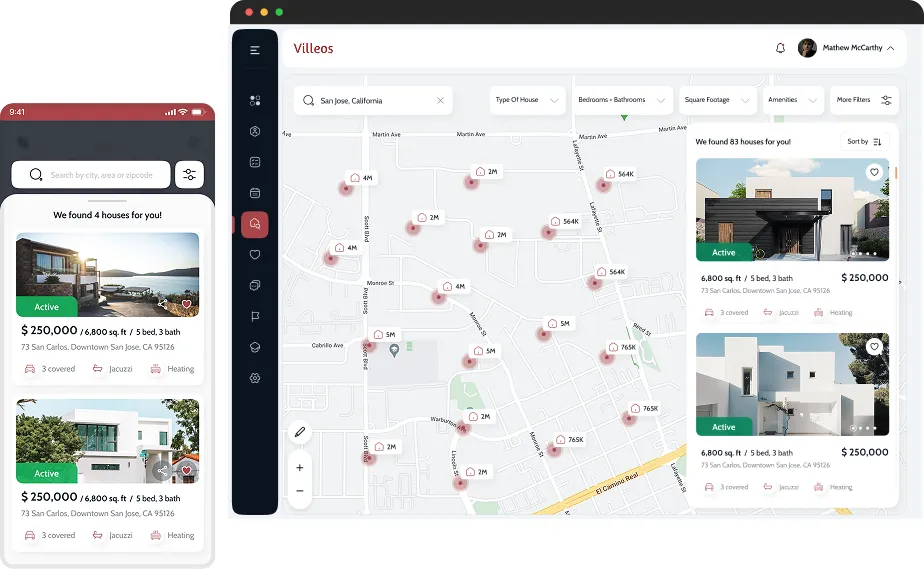Click the pencil draw tool on map
This screenshot has width=924, height=569.
(299, 432)
